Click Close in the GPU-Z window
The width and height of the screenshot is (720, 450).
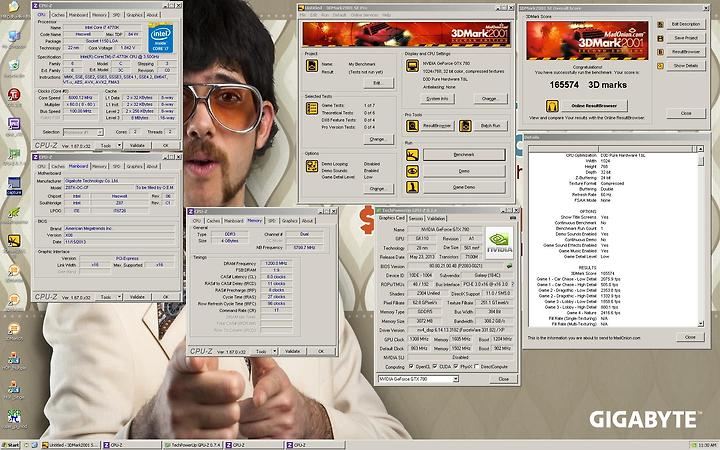tap(504, 379)
